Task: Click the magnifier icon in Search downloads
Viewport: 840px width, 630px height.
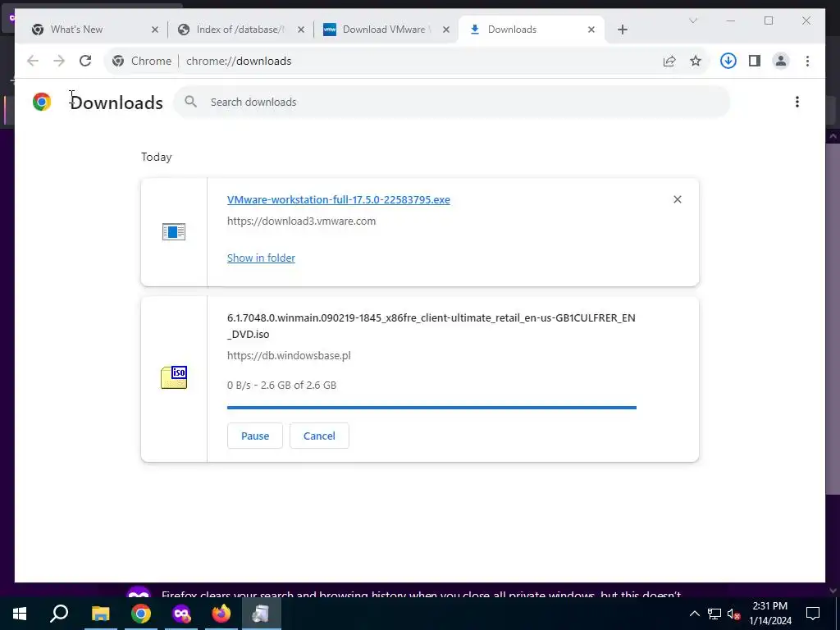Action: tap(190, 102)
